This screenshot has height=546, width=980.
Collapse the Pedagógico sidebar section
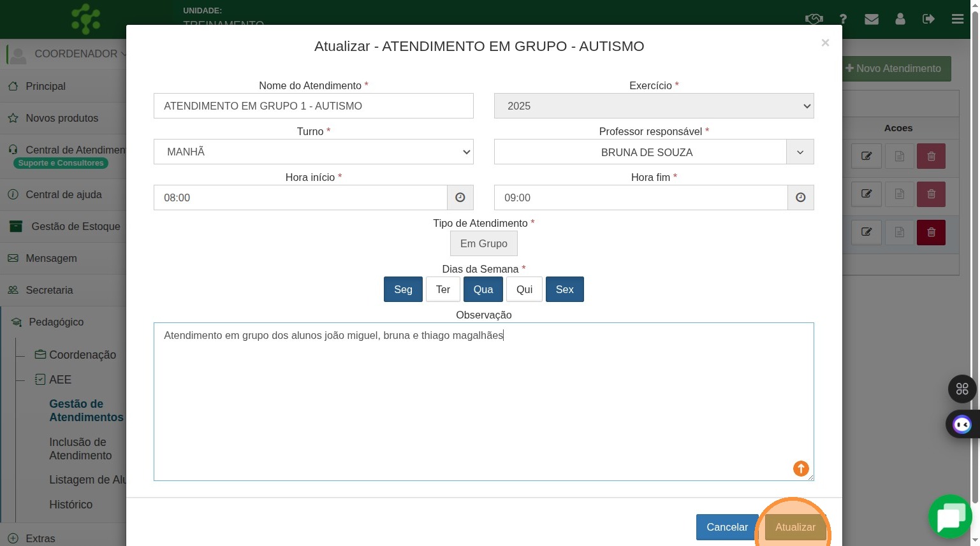pyautogui.click(x=64, y=322)
